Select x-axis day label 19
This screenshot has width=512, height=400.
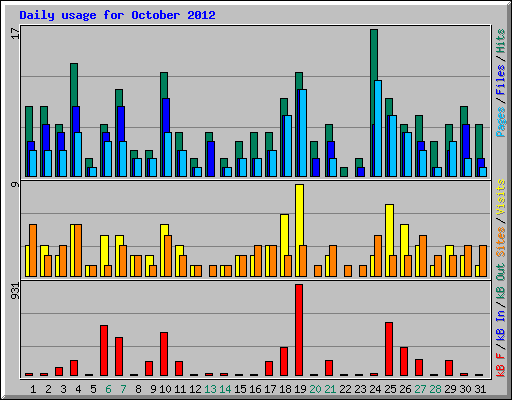point(300,389)
